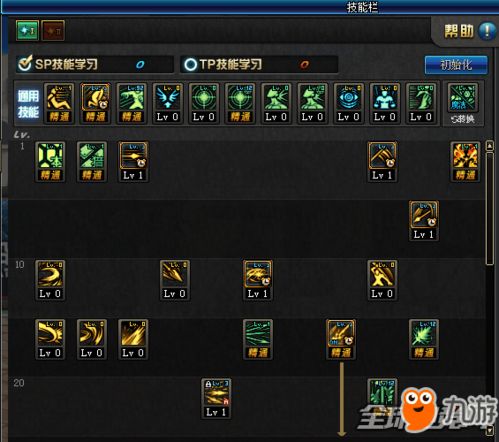
Task: Click the scrollbar down arrow
Action: click(490, 430)
